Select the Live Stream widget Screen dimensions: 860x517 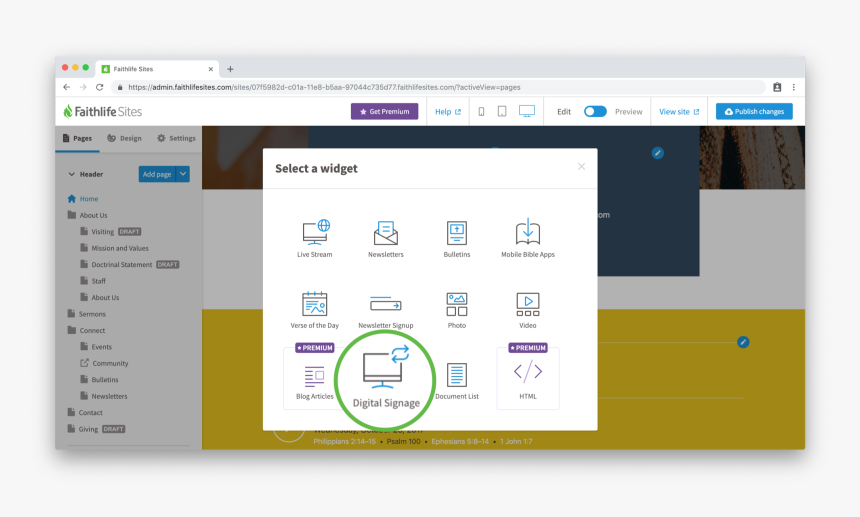[314, 239]
